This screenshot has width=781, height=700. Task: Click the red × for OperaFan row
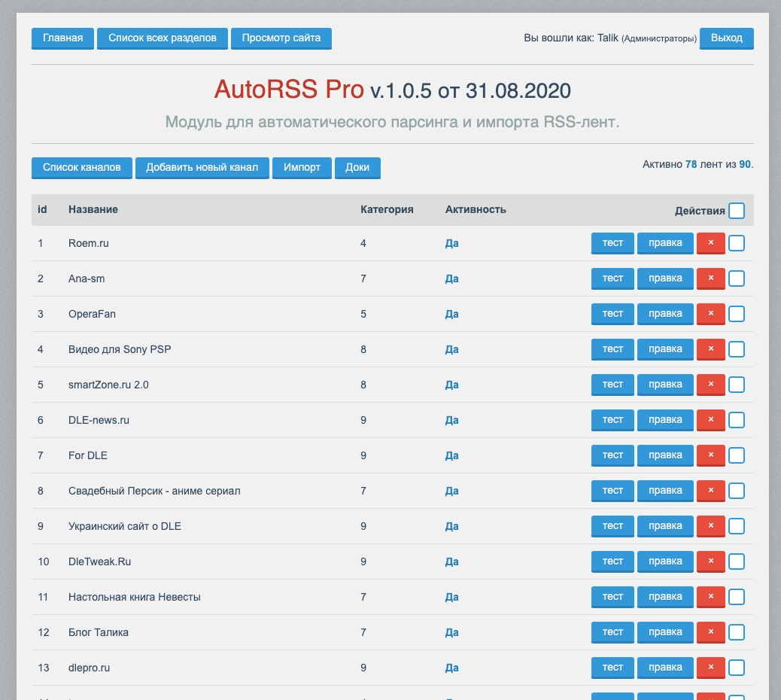coord(710,314)
